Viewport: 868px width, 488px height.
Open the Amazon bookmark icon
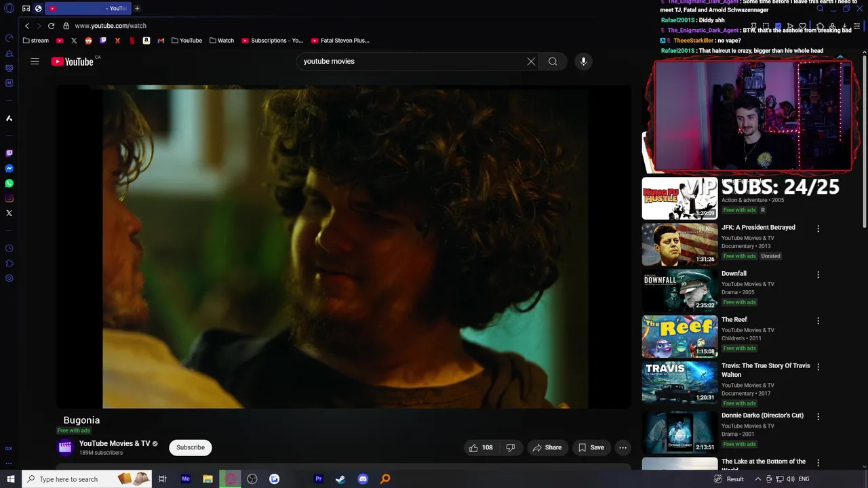(x=146, y=41)
